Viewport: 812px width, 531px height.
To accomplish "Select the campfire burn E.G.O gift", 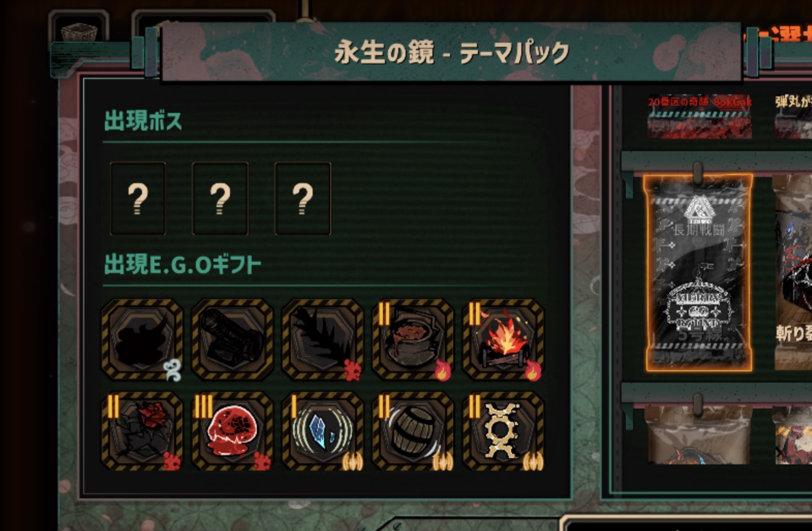I will coord(503,339).
